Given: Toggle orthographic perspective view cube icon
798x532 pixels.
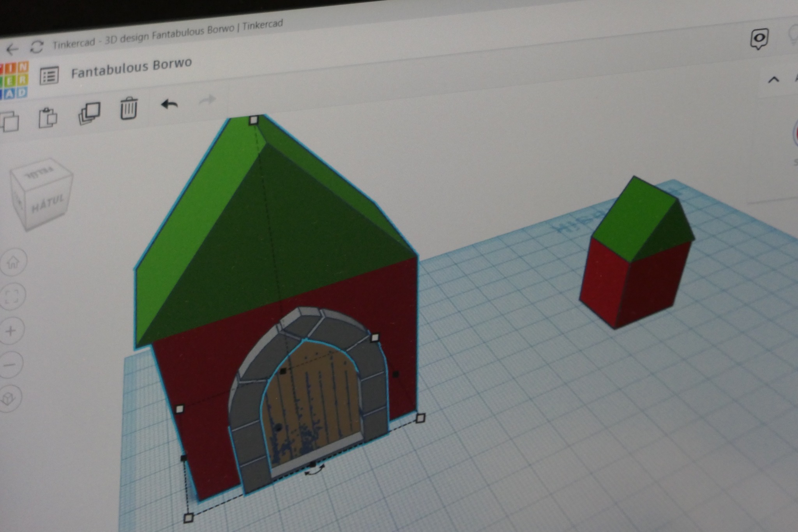Looking at the screenshot, I should pos(9,398).
